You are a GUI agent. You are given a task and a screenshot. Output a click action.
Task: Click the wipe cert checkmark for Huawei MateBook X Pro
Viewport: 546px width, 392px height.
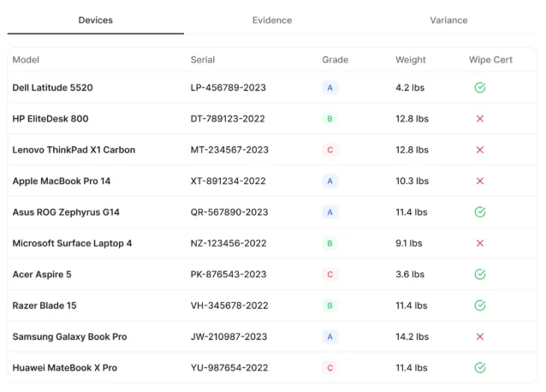[x=480, y=368]
